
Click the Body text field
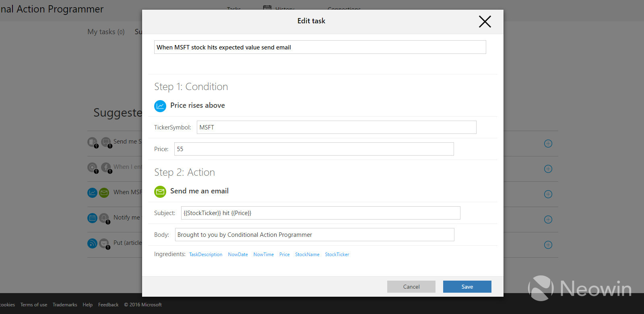click(314, 234)
